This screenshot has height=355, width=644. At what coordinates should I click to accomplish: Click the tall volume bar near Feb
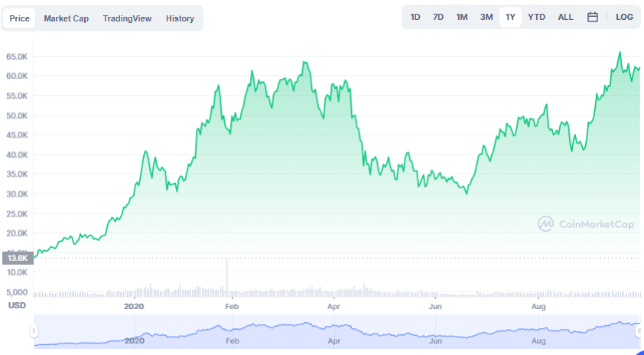[227, 279]
